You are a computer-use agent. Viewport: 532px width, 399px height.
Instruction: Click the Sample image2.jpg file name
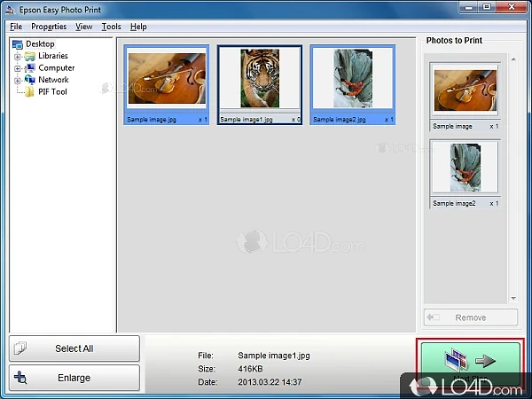click(x=340, y=120)
